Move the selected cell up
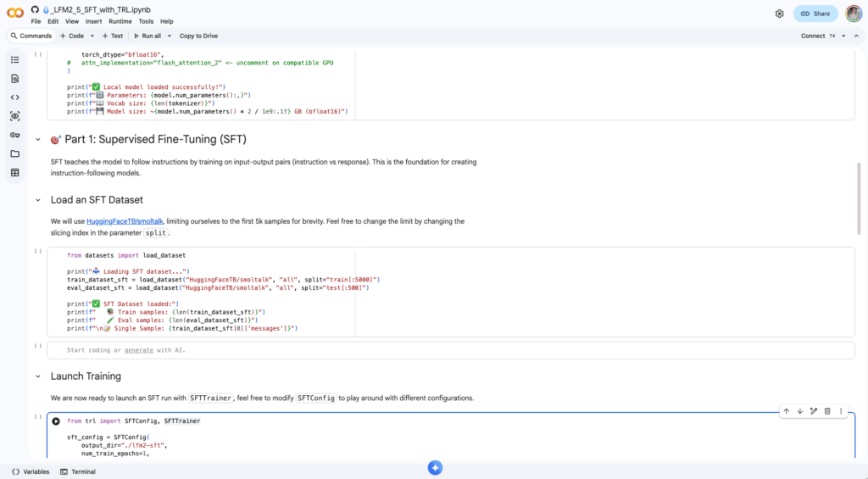This screenshot has width=868, height=479. pos(786,411)
